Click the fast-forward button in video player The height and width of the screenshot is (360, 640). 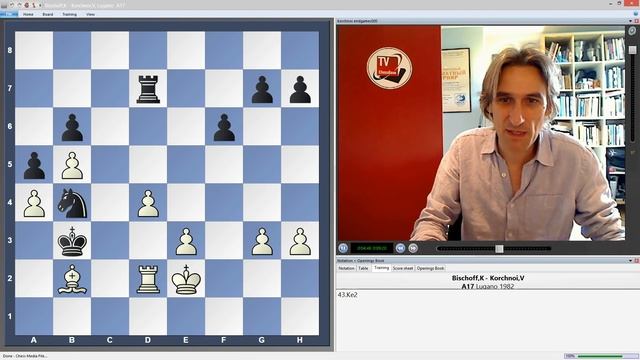pyautogui.click(x=413, y=248)
